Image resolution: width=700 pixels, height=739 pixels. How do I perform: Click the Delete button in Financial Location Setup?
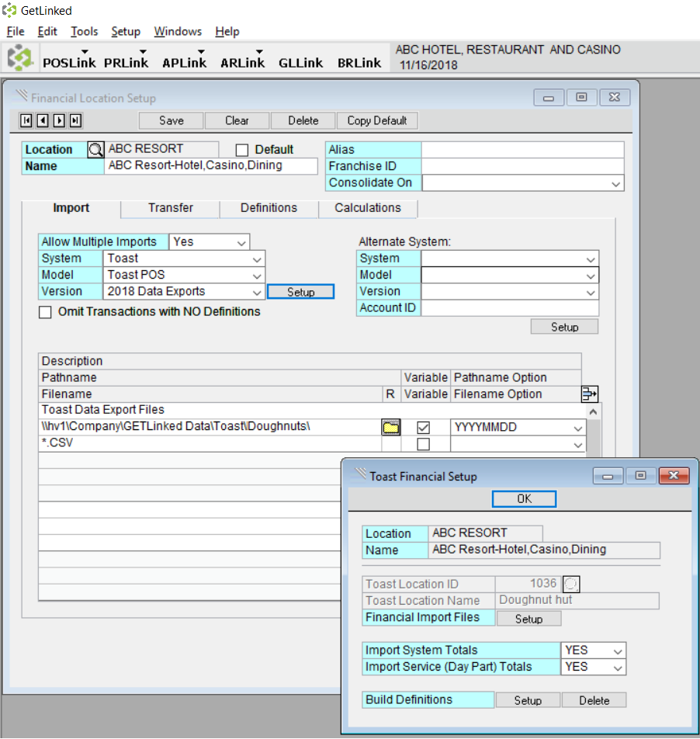tap(303, 120)
